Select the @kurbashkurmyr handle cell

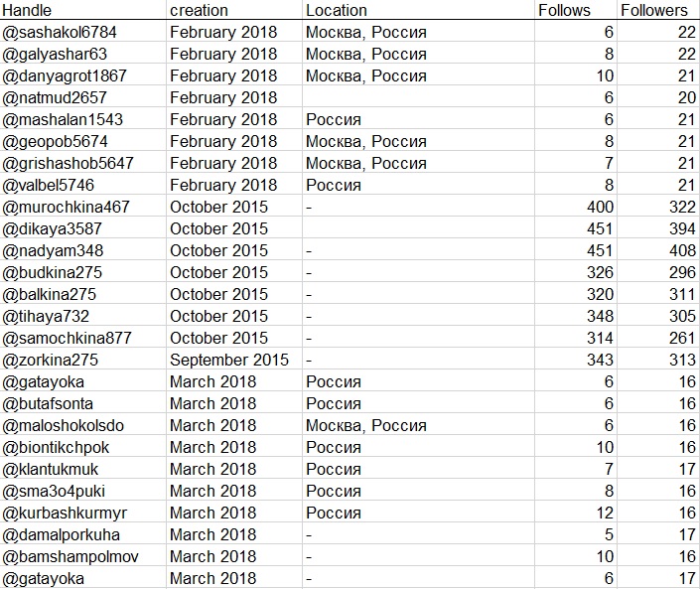coord(66,513)
